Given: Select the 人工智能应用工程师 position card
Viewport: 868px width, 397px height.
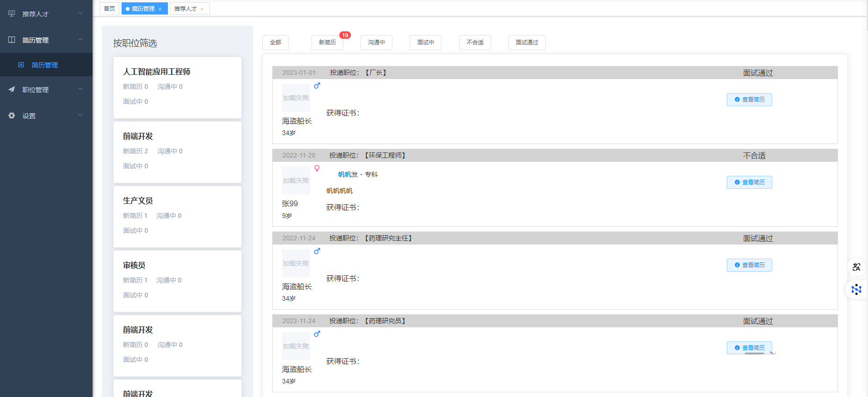Looking at the screenshot, I should (x=177, y=87).
